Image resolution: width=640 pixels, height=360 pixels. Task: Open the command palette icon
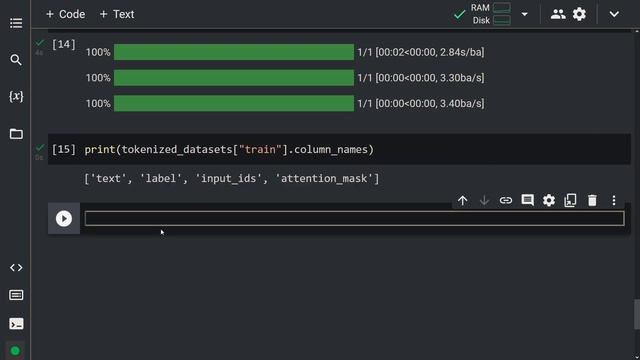[16, 295]
